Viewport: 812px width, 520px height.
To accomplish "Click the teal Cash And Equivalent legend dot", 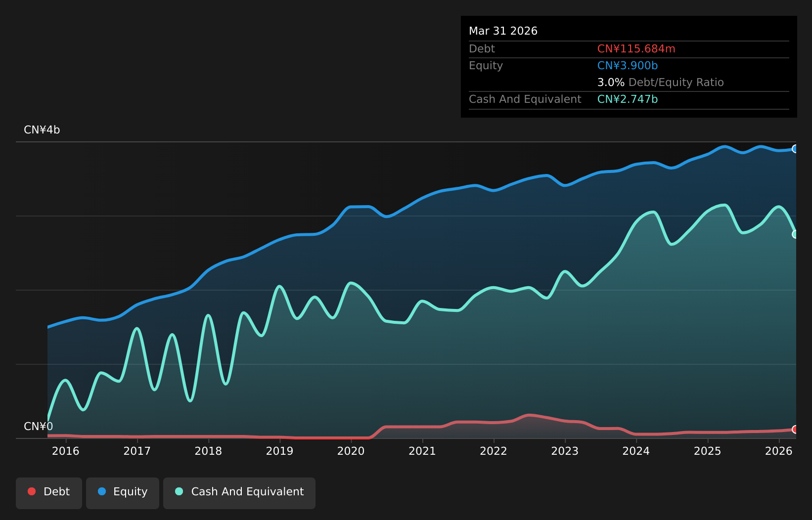I will 179,491.
